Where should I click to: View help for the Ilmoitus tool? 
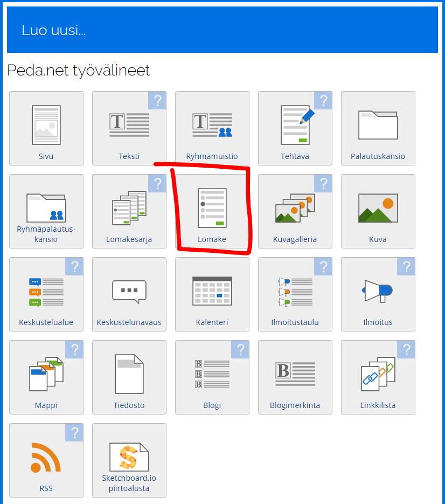406,267
